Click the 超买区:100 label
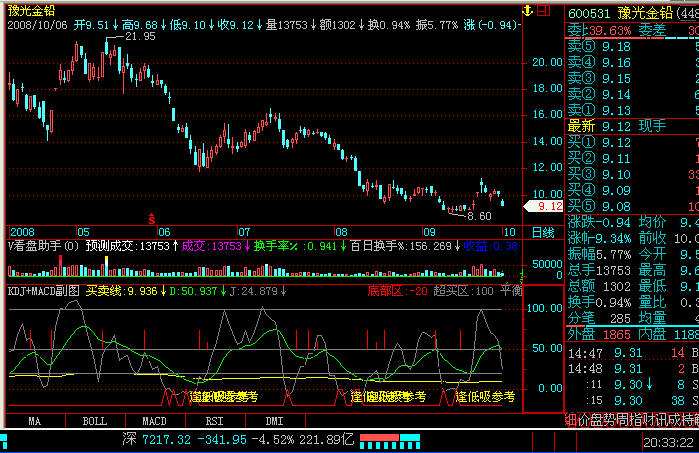This screenshot has height=453, width=699. pyautogui.click(x=463, y=291)
